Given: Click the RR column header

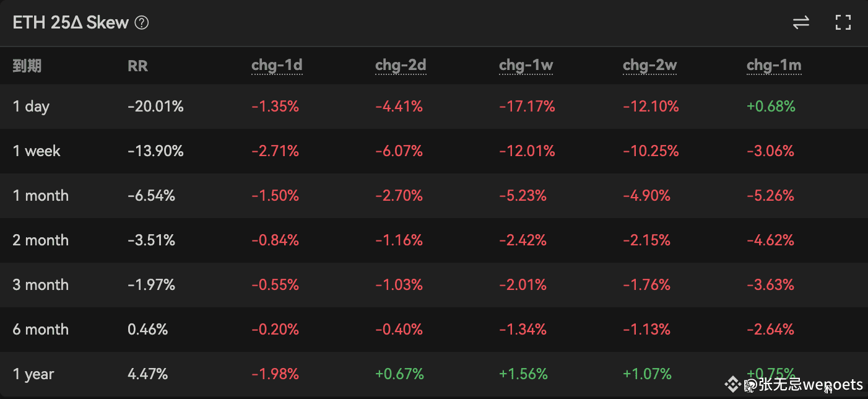Looking at the screenshot, I should [137, 66].
